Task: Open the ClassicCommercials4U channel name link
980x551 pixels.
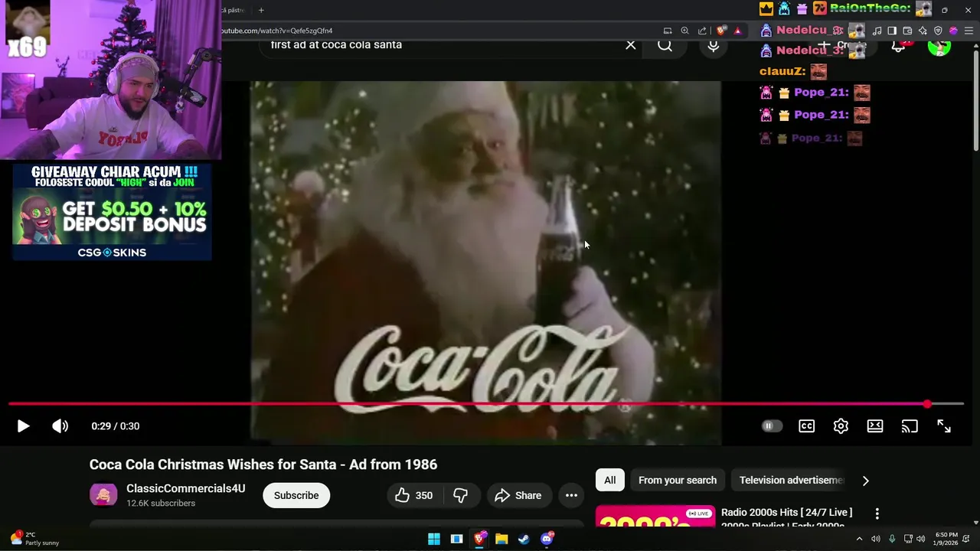Action: 186,488
